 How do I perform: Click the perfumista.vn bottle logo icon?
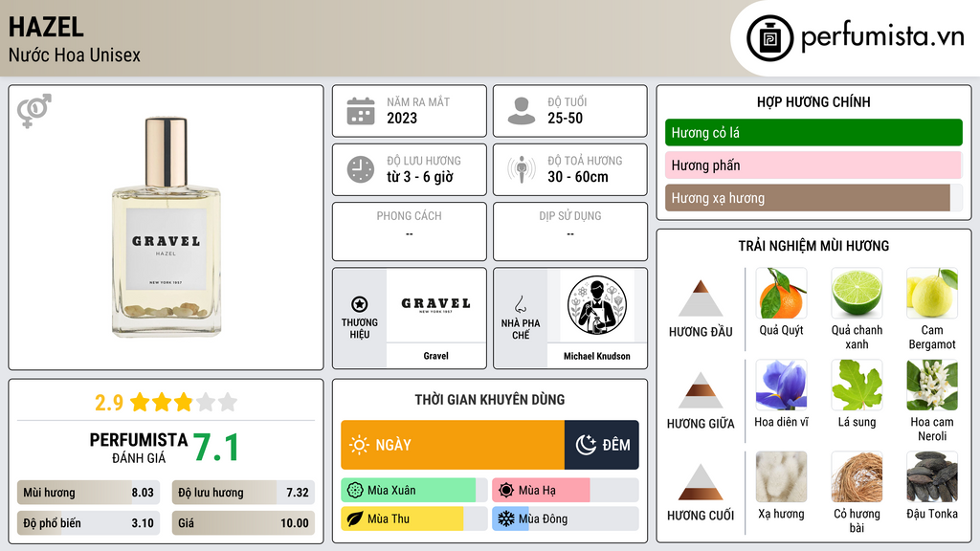(x=769, y=38)
